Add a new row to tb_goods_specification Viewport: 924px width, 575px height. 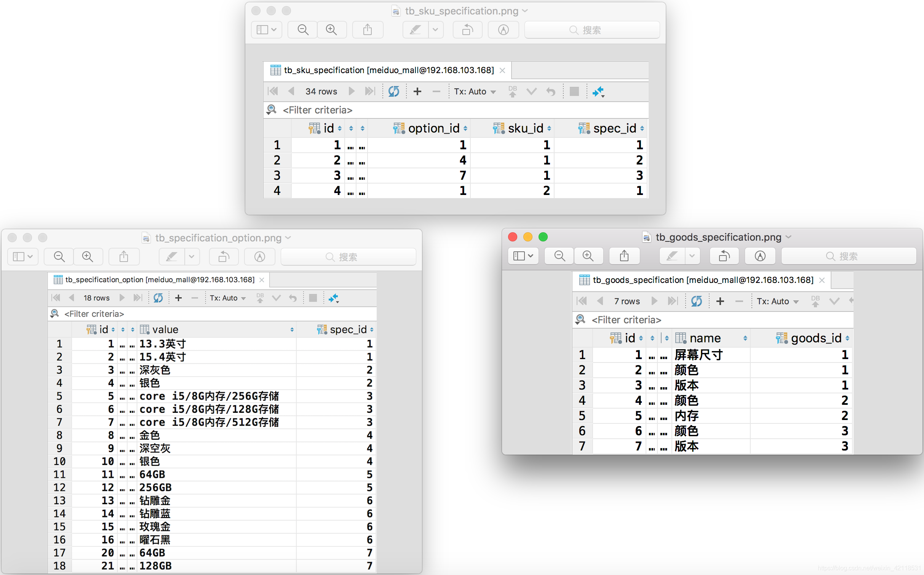[720, 301]
